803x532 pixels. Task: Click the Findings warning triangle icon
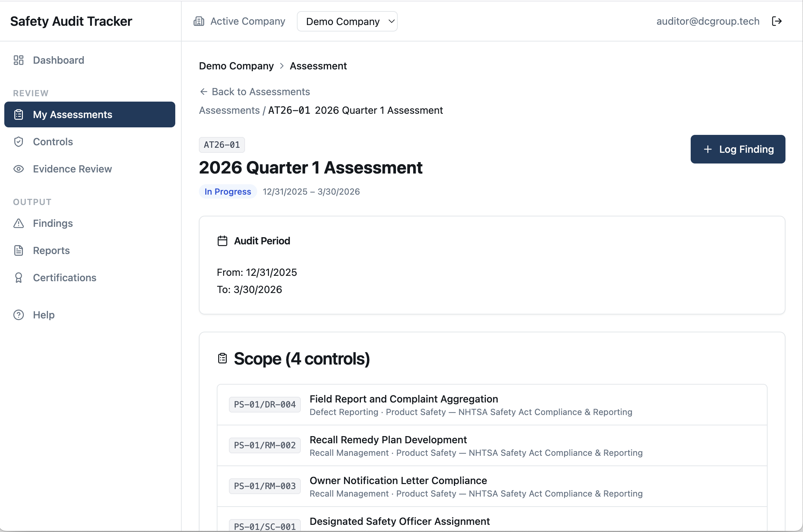point(19,223)
